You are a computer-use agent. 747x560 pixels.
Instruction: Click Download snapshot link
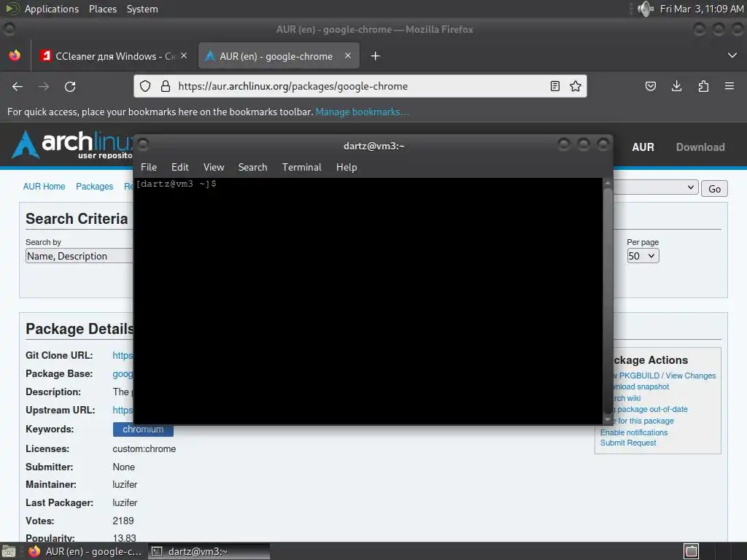coord(641,386)
